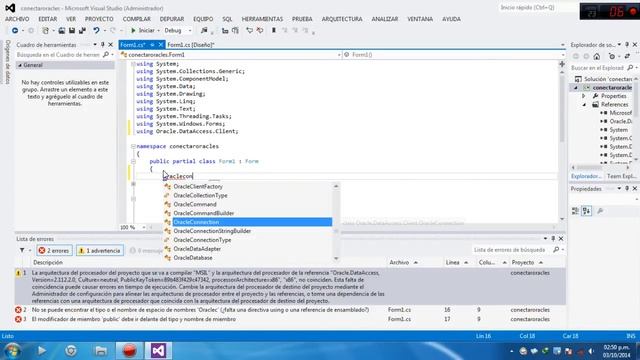Open the DEPURAR menu
This screenshot has width=640, height=360.
[172, 19]
